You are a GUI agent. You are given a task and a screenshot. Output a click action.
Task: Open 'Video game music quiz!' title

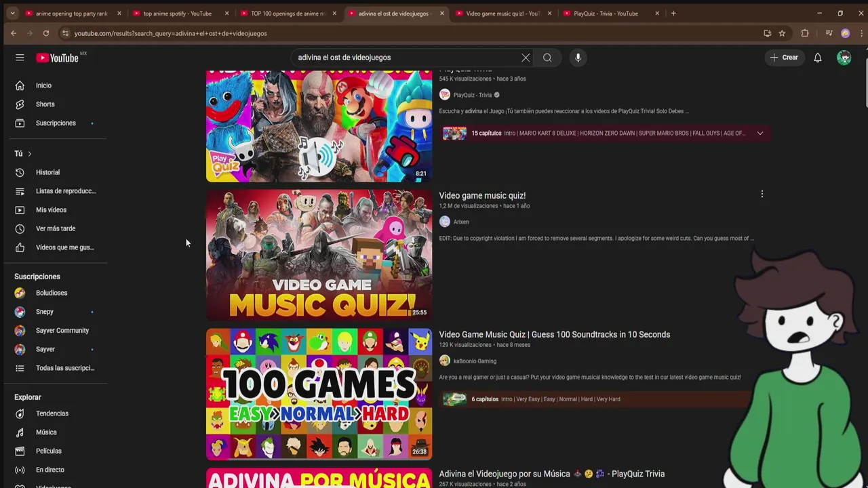click(x=482, y=196)
